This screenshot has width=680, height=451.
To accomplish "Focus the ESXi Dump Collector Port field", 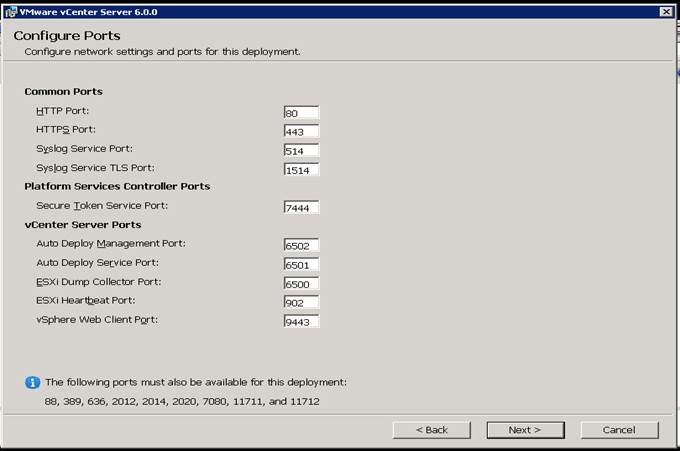I will [301, 284].
